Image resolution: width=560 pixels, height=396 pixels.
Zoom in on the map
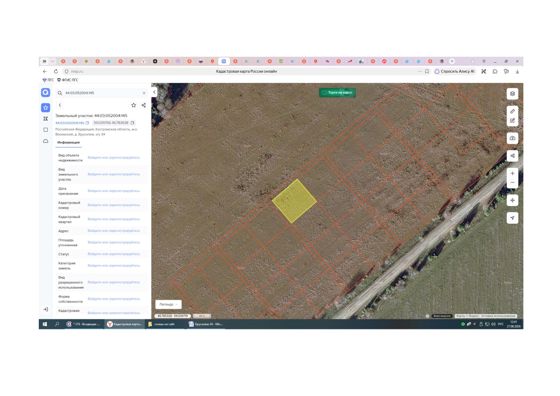pos(512,173)
